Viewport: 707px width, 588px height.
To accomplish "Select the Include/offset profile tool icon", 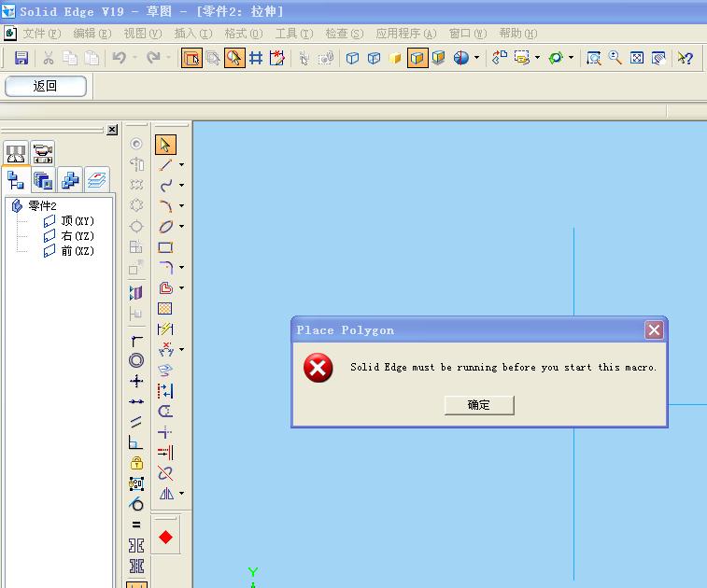I will tap(165, 287).
